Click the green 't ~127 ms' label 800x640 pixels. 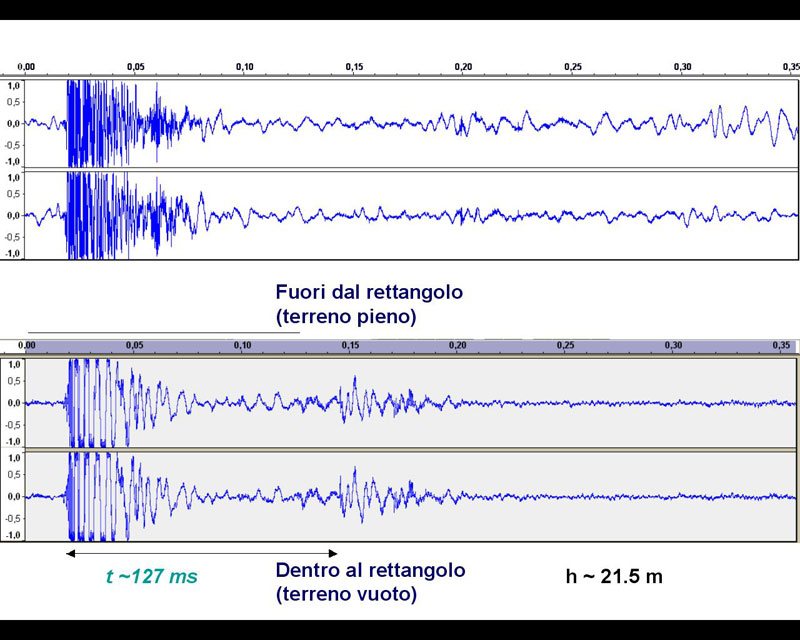point(152,577)
